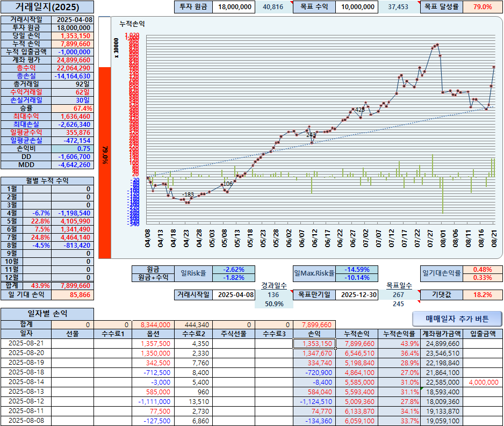Screen dimensions: 504x426
Task: Click the 2025-08-08 누적손익률 cell 33.7%
Action: (x=399, y=421)
